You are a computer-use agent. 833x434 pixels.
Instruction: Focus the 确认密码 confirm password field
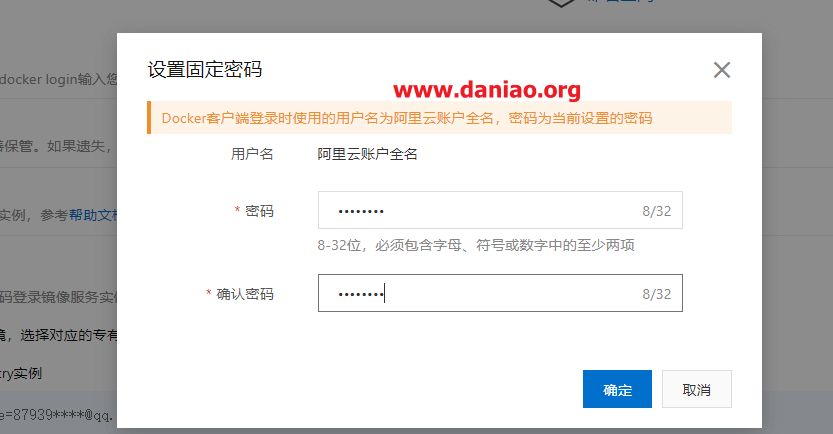[x=500, y=293]
